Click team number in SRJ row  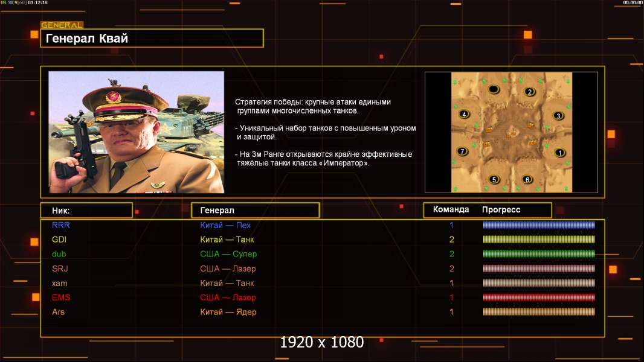coord(452,268)
